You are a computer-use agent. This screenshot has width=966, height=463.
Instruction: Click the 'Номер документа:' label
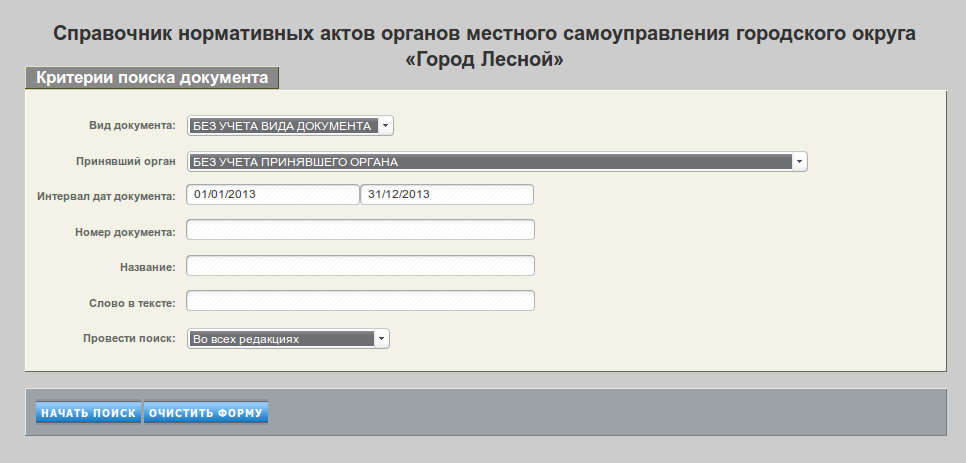pyautogui.click(x=125, y=232)
